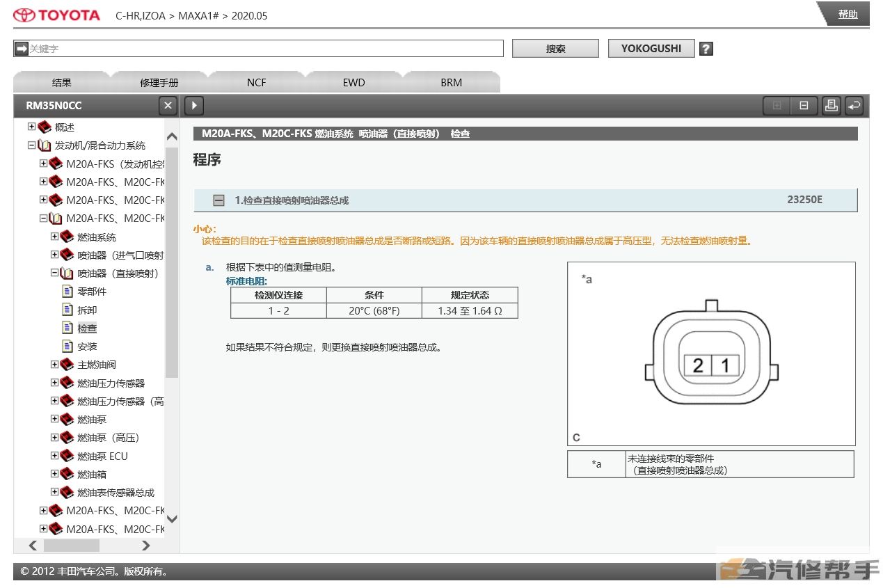Viewport: 883px width, 588px height.
Task: Close the RM35N0CC panel
Action: coord(168,106)
